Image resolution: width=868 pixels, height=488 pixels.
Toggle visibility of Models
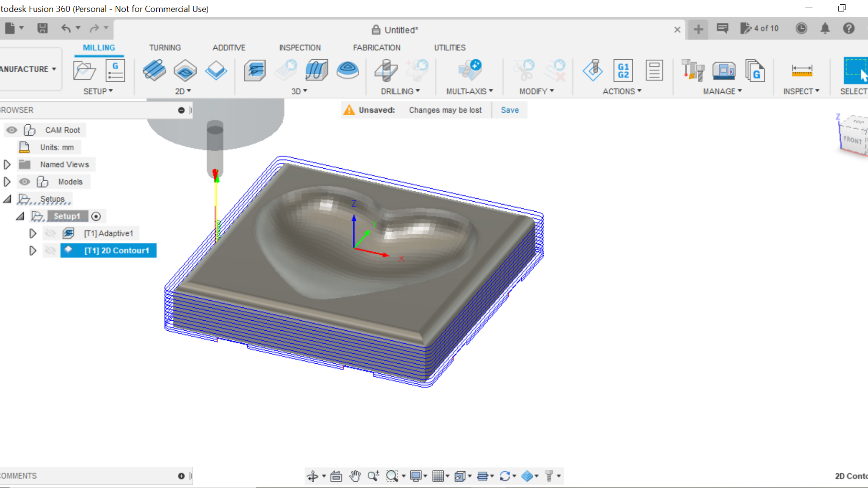point(24,182)
